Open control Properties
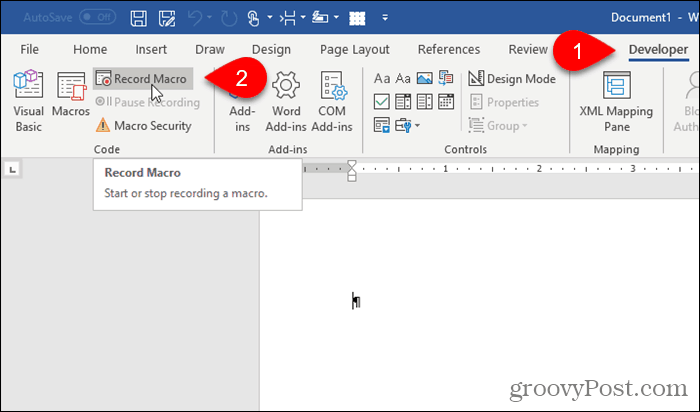Screen dimensions: 700x412 (x=504, y=102)
